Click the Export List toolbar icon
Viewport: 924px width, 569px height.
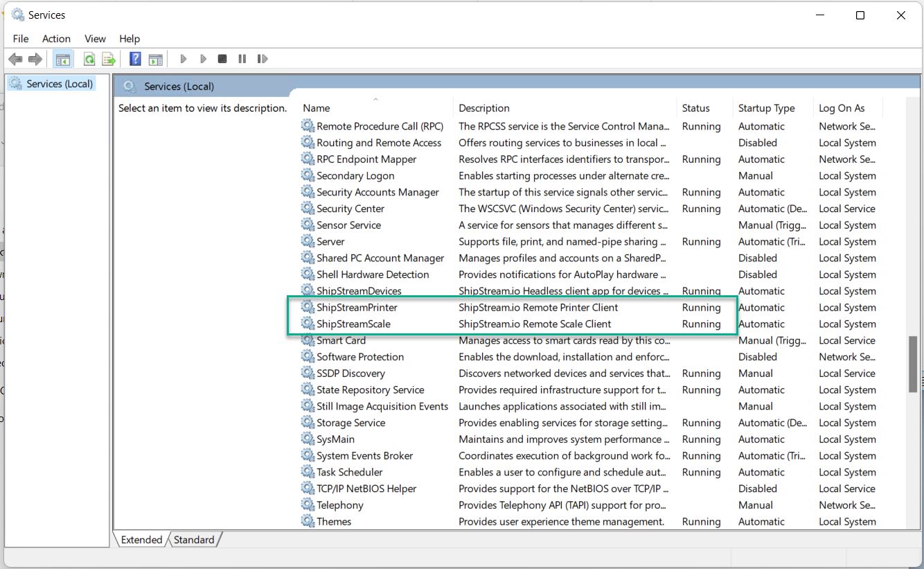109,59
